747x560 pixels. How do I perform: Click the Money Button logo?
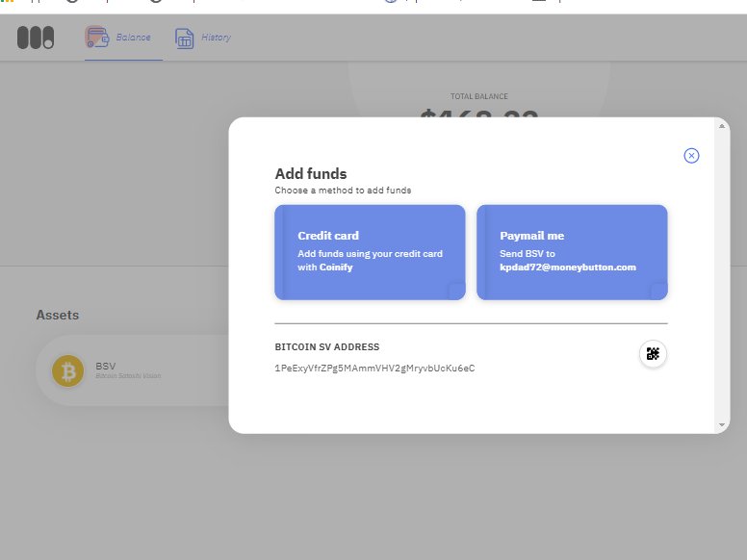pos(36,38)
